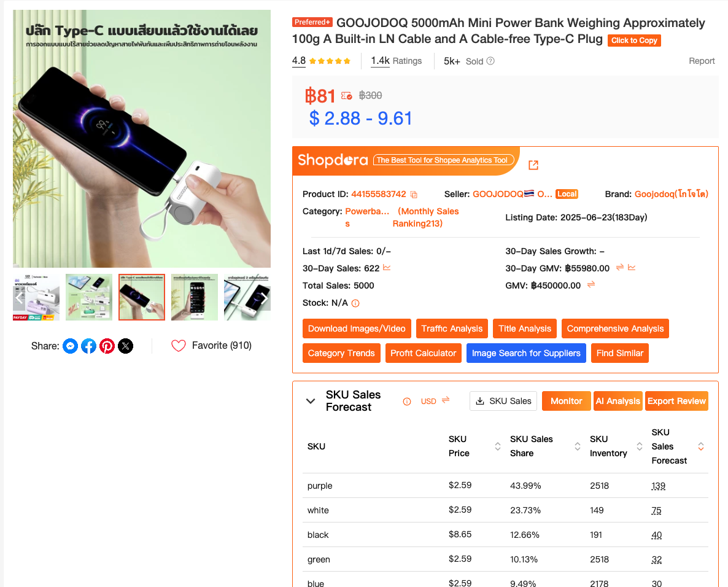Click the Favorite heart icon
Screen dimensions: 728x587
[x=178, y=346]
